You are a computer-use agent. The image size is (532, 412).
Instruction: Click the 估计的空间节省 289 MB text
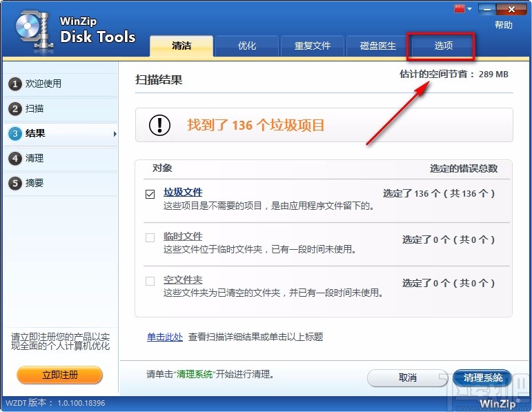point(454,74)
